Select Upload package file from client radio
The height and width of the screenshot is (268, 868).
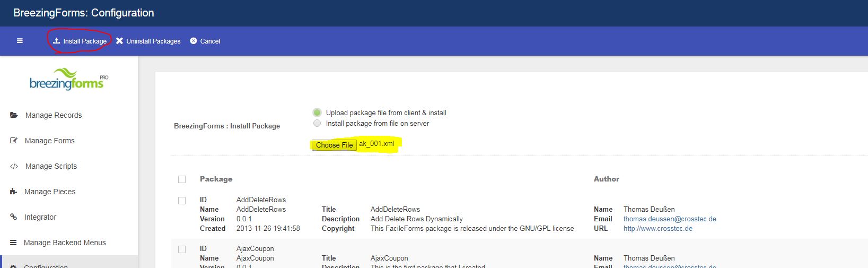click(x=317, y=113)
